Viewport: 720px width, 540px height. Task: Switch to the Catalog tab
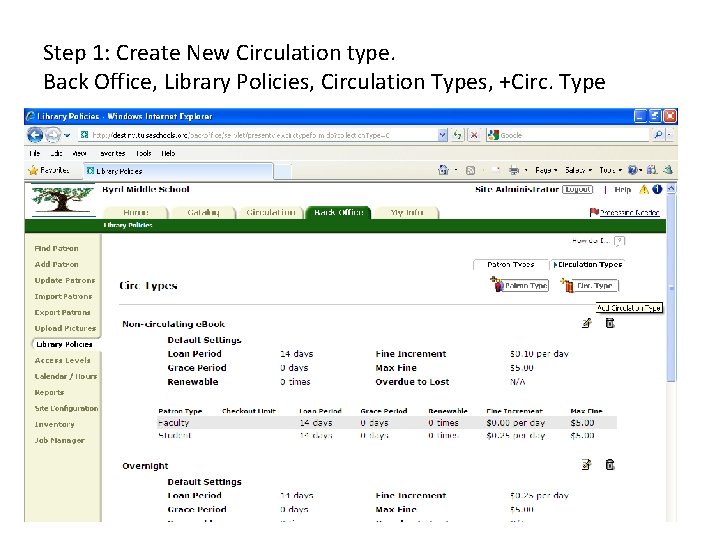[x=203, y=212]
